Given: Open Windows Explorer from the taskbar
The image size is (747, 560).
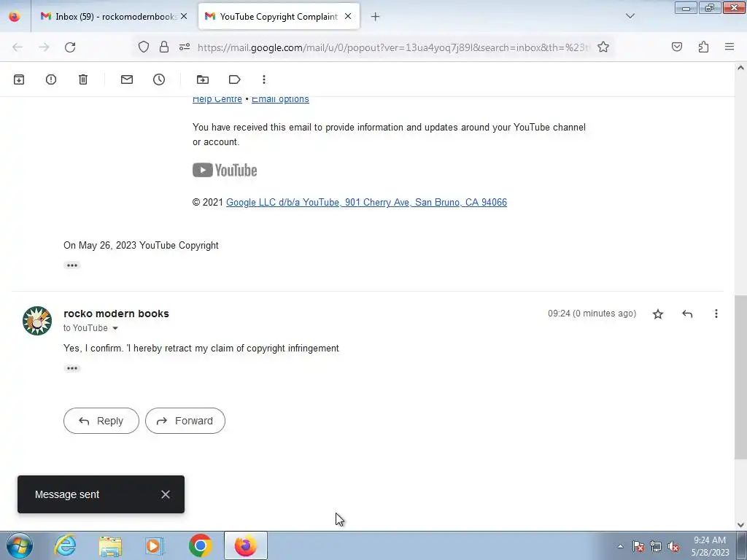Looking at the screenshot, I should 111,545.
